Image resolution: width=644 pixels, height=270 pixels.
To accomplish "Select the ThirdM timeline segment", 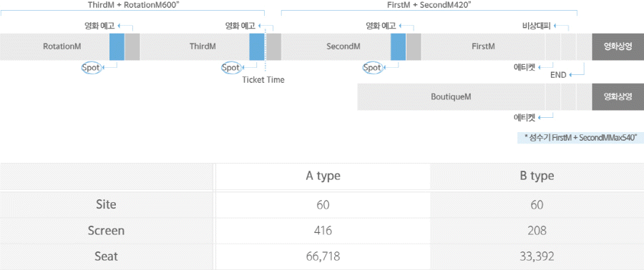I will point(195,46).
